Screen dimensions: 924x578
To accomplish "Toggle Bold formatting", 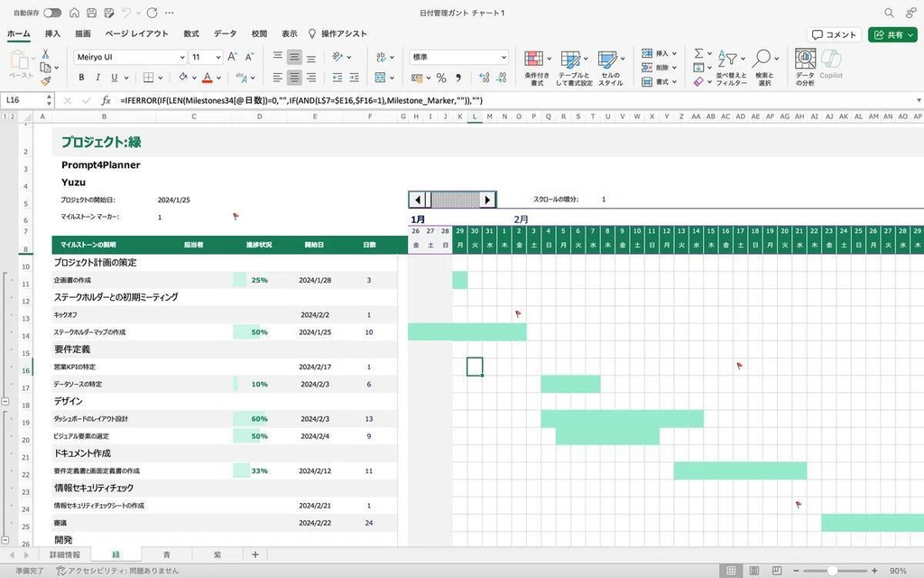I will pyautogui.click(x=81, y=78).
